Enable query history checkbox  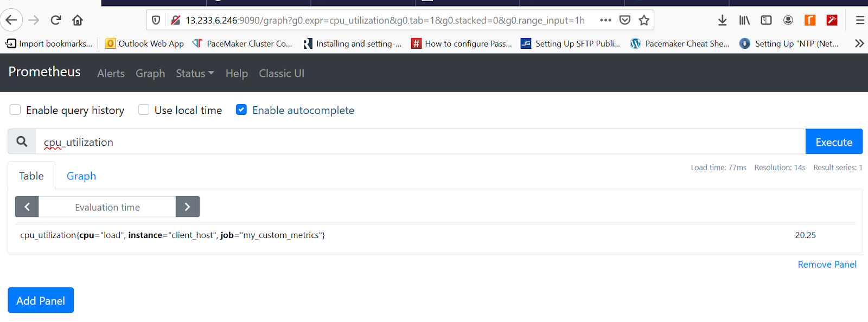point(15,110)
